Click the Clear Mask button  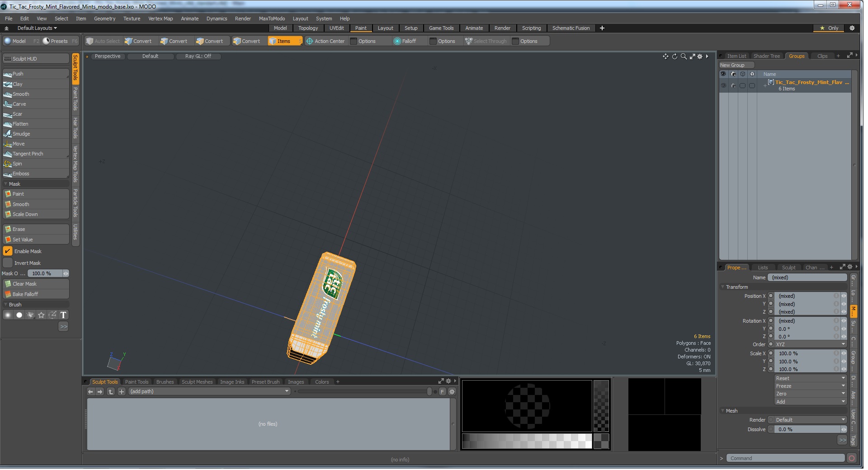(36, 284)
